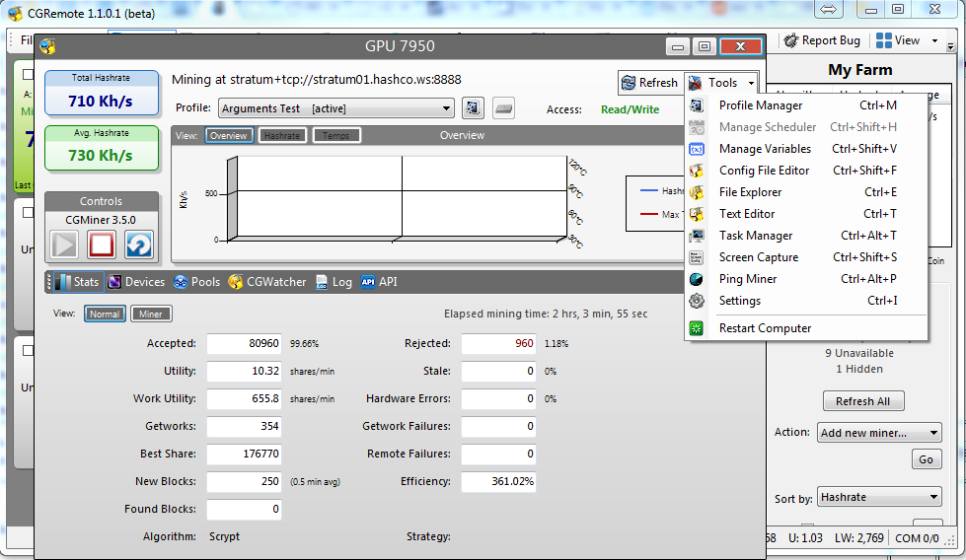Click the Go button

[x=926, y=459]
